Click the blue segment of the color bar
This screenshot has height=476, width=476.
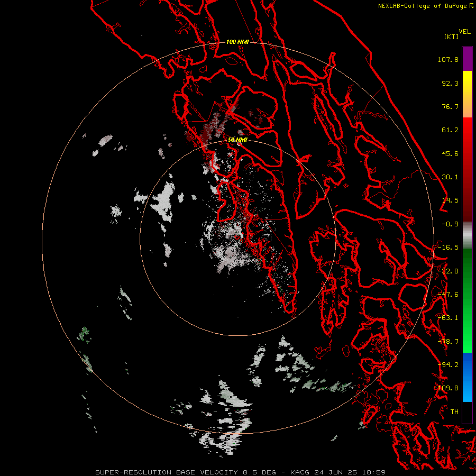coord(467,377)
